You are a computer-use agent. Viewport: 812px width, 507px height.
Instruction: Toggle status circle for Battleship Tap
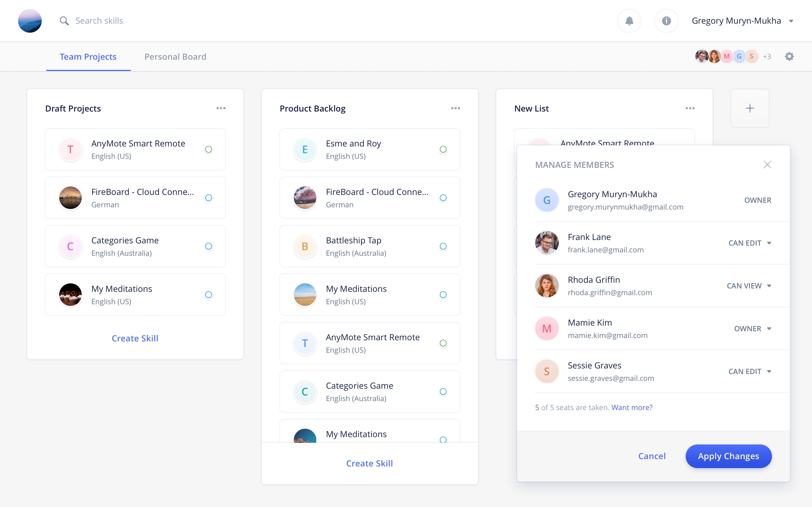pos(443,246)
